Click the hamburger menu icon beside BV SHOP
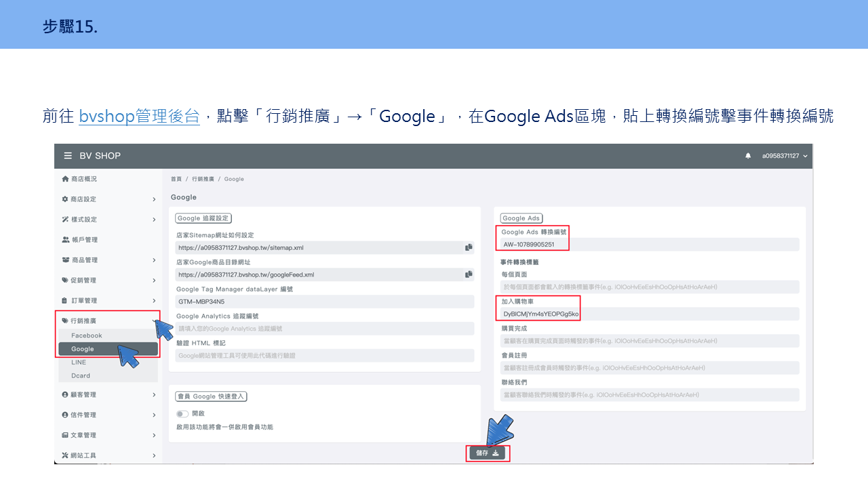This screenshot has height=488, width=868. (68, 156)
